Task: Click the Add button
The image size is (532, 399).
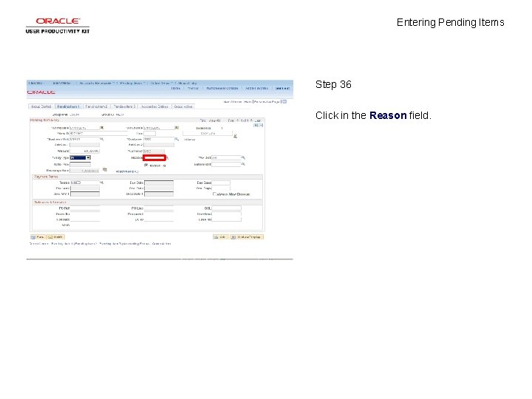Action: point(220,237)
